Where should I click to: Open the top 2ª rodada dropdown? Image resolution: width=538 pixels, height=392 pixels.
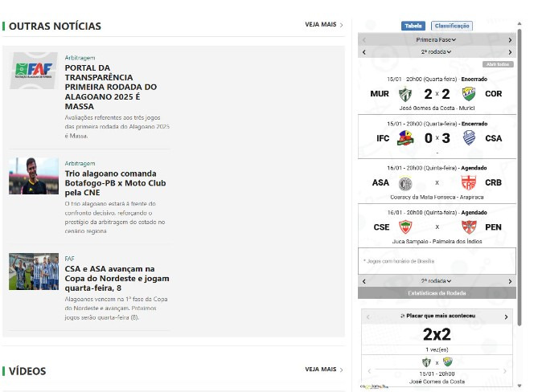pyautogui.click(x=437, y=52)
